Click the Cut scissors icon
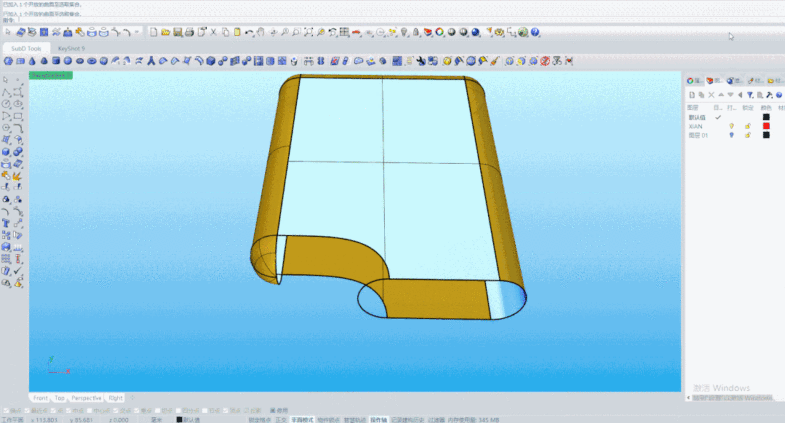The image size is (785, 423). click(x=213, y=32)
